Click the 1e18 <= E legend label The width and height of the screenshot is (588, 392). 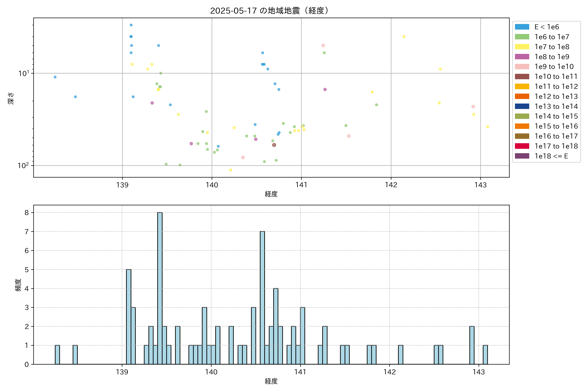point(551,156)
